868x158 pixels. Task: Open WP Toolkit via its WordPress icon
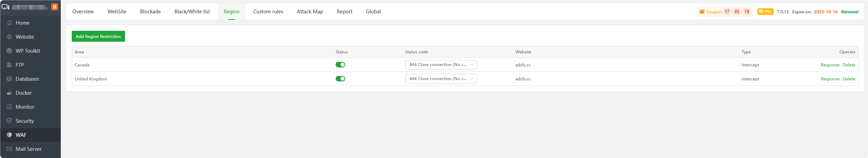(x=9, y=51)
